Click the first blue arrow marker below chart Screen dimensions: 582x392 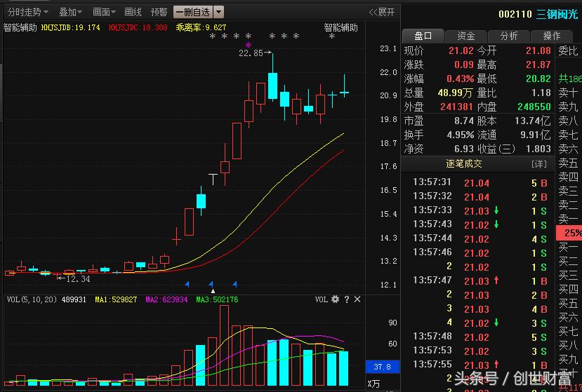pyautogui.click(x=187, y=285)
